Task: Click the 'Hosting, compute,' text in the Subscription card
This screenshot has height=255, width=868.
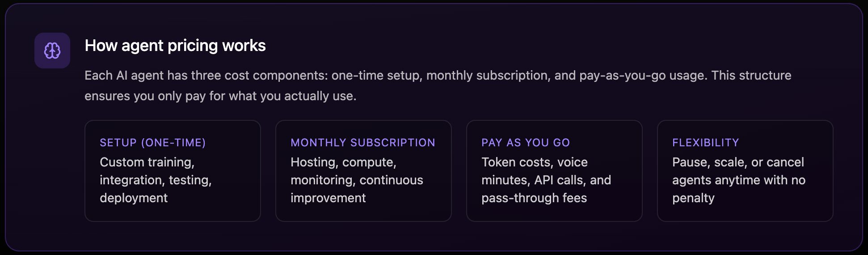Action: (343, 162)
